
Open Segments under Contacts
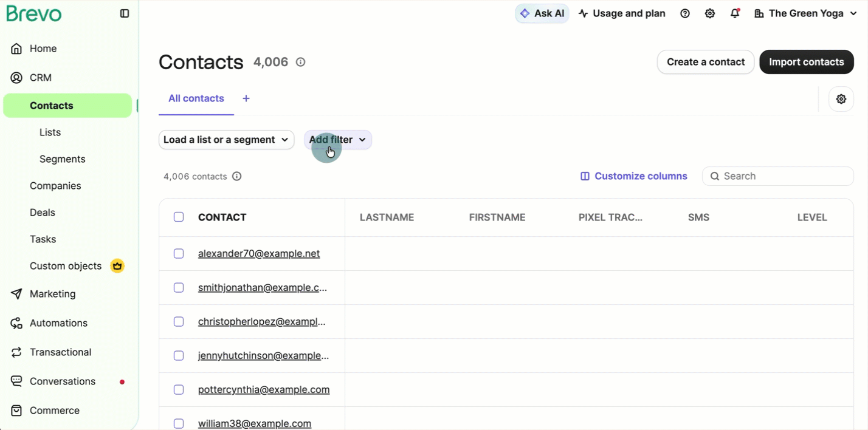62,159
